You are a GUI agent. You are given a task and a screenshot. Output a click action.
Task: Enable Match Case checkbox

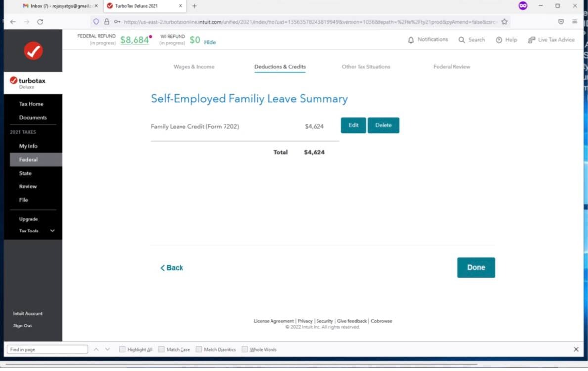161,349
